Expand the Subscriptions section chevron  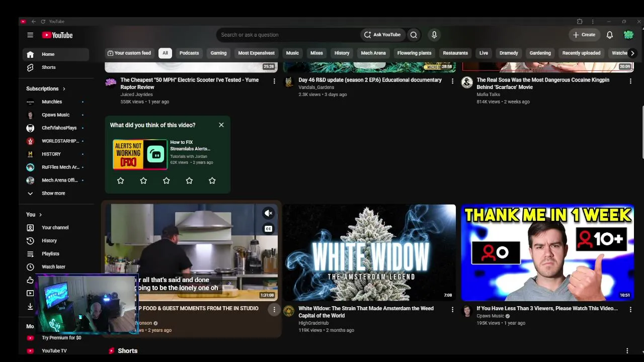pyautogui.click(x=64, y=89)
